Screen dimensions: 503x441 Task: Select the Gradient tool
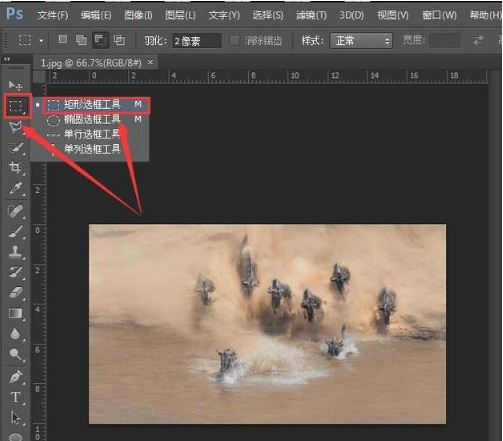[15, 313]
